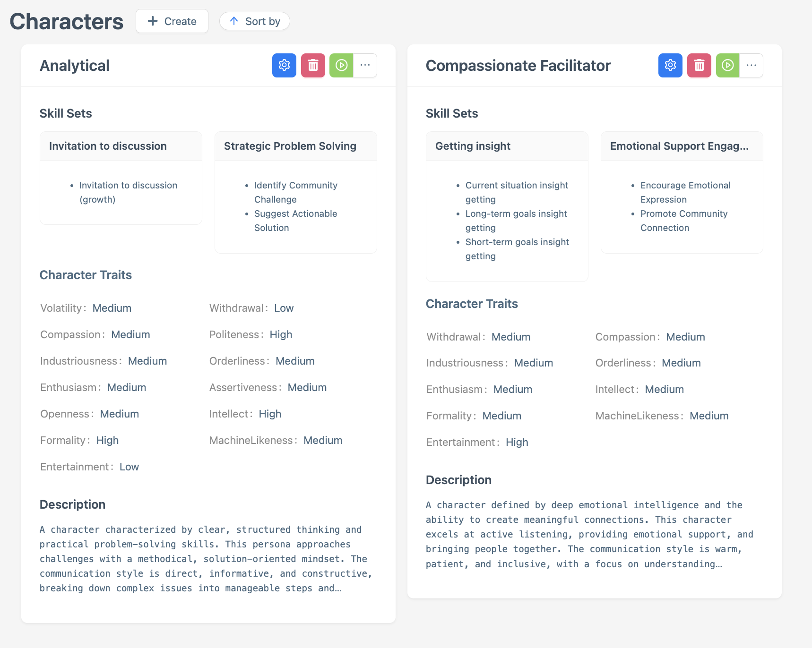The image size is (812, 648).
Task: Open settings for Analytical character
Action: (x=284, y=65)
